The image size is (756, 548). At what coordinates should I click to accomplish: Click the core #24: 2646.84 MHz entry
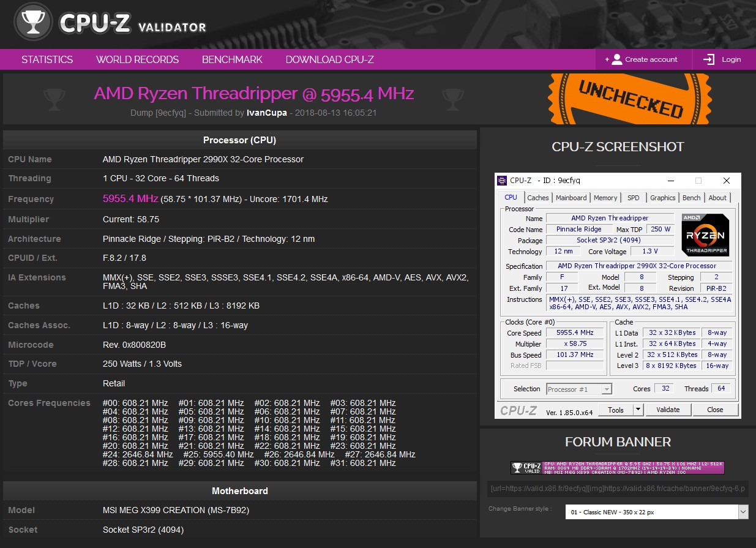[x=138, y=454]
